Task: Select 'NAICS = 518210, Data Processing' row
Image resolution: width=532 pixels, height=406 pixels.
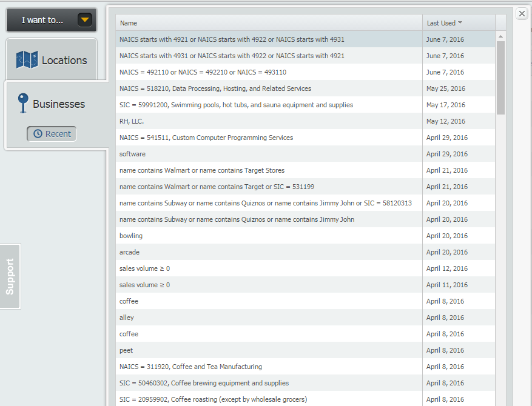Action: 305,88
